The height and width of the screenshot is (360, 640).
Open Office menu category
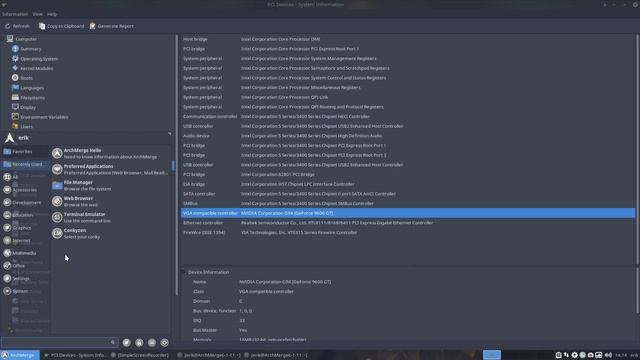pyautogui.click(x=24, y=266)
